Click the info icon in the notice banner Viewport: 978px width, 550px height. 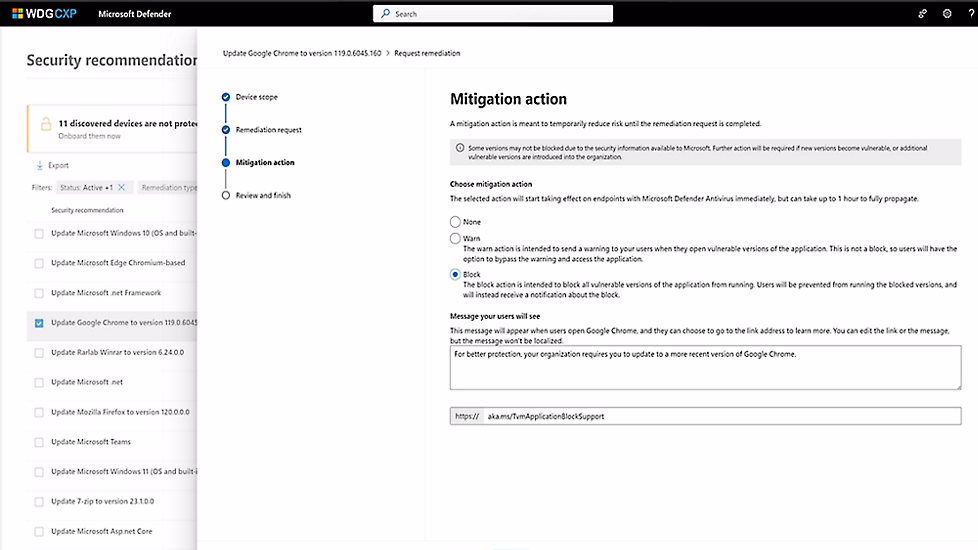tap(460, 148)
